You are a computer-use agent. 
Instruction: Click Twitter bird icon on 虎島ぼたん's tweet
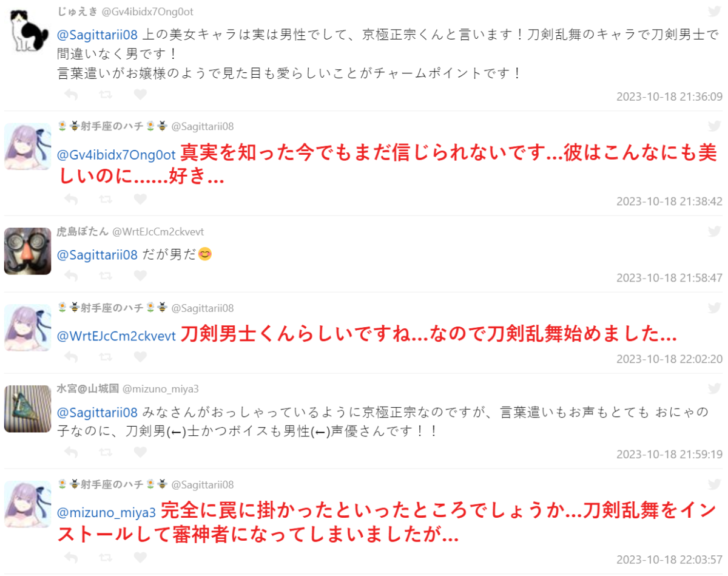(x=715, y=231)
